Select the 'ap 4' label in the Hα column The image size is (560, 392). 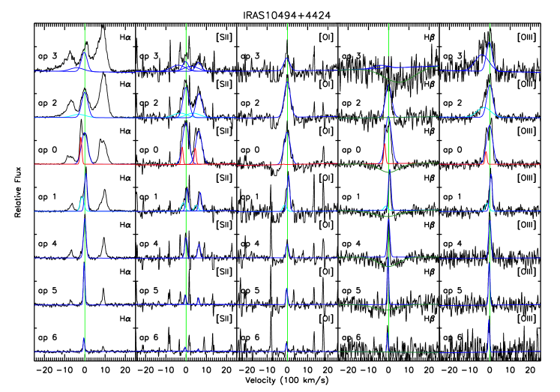[47, 244]
